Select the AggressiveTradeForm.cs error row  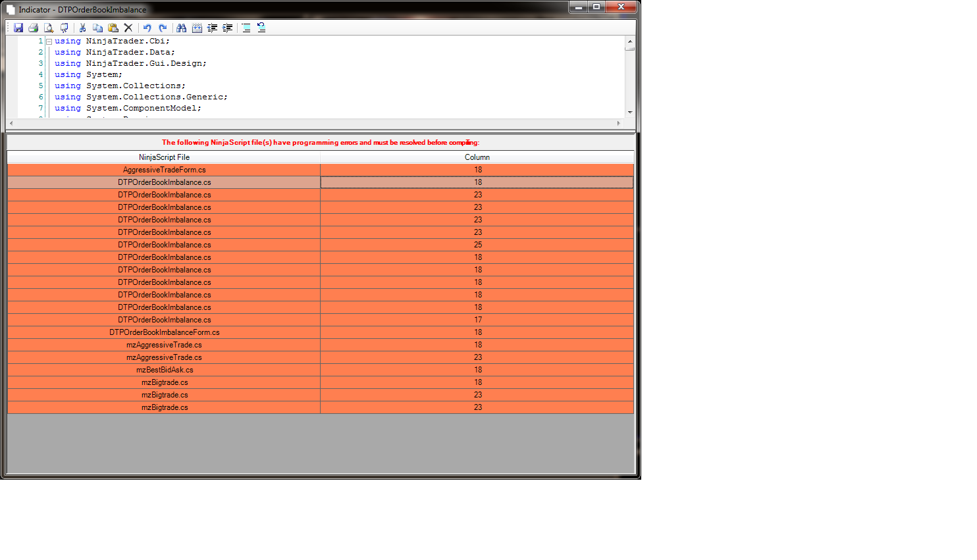[164, 170]
